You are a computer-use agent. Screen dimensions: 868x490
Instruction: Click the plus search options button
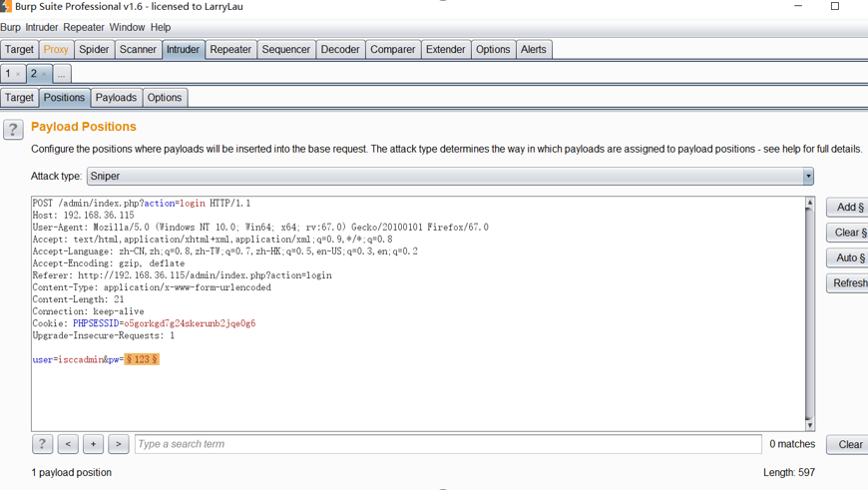[93, 444]
